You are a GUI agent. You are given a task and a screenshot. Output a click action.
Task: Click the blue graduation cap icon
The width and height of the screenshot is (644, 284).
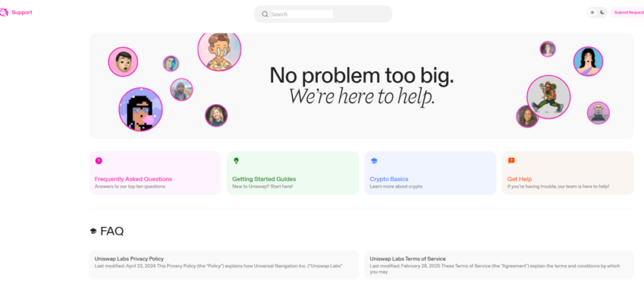pyautogui.click(x=374, y=160)
